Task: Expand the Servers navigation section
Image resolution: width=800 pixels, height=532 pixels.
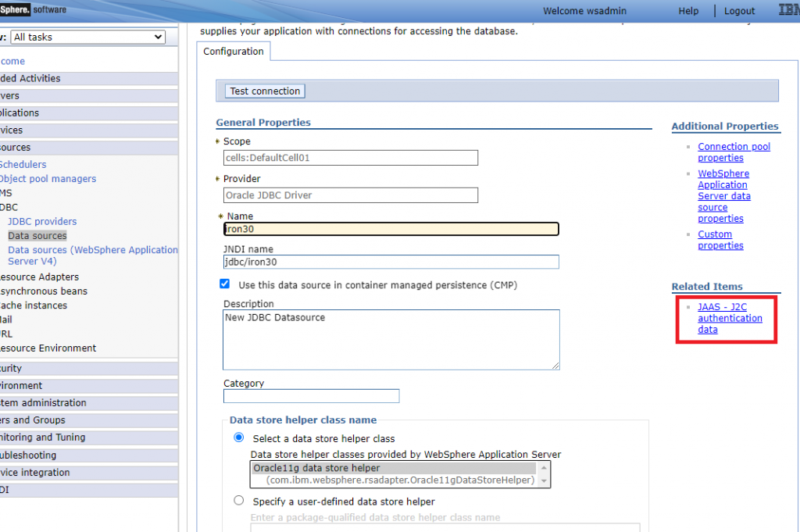Action: click(89, 96)
